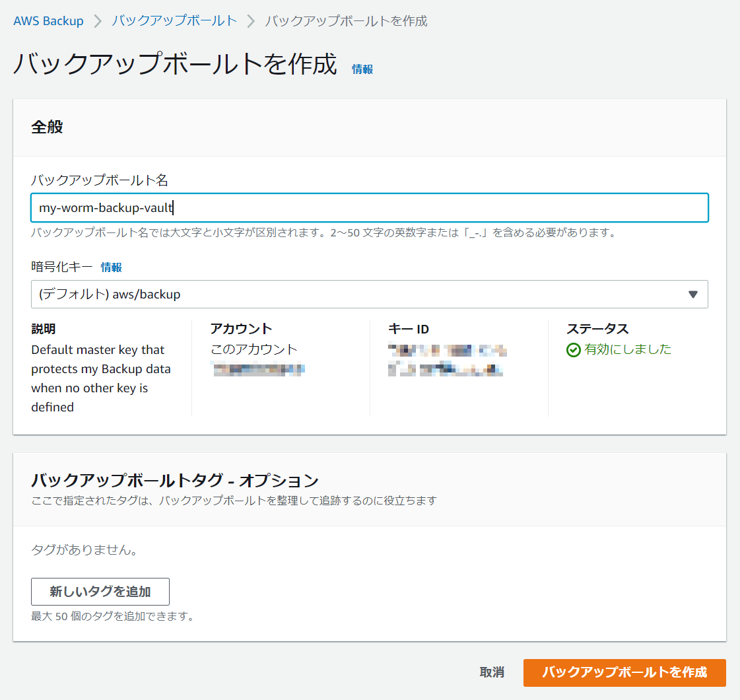Navigate to バックアップボールト via the breadcrumb
This screenshot has height=700, width=740.
pyautogui.click(x=174, y=20)
